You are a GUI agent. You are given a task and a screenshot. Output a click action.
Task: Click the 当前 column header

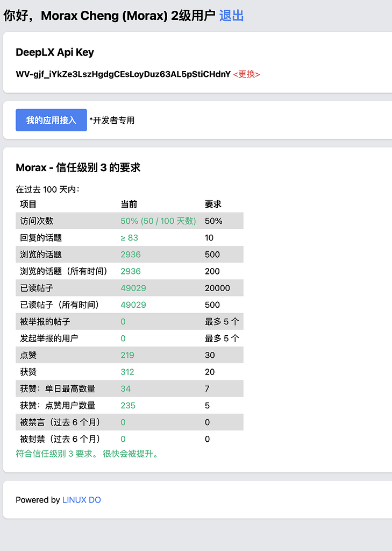[129, 204]
